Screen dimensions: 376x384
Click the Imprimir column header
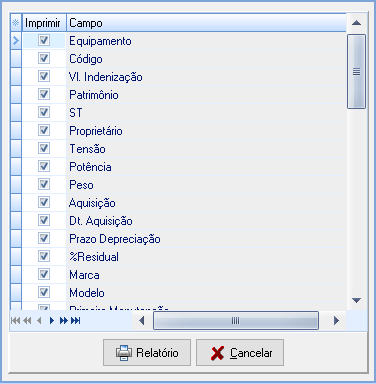[44, 23]
